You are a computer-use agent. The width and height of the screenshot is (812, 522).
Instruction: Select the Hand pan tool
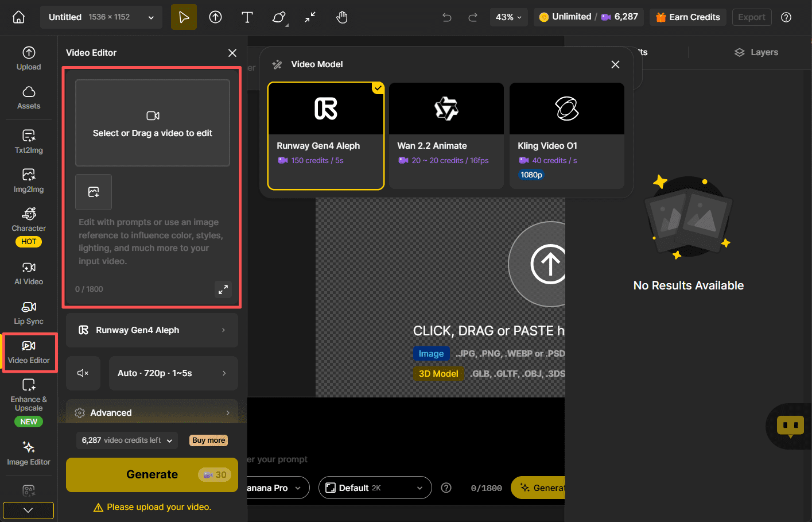[341, 17]
